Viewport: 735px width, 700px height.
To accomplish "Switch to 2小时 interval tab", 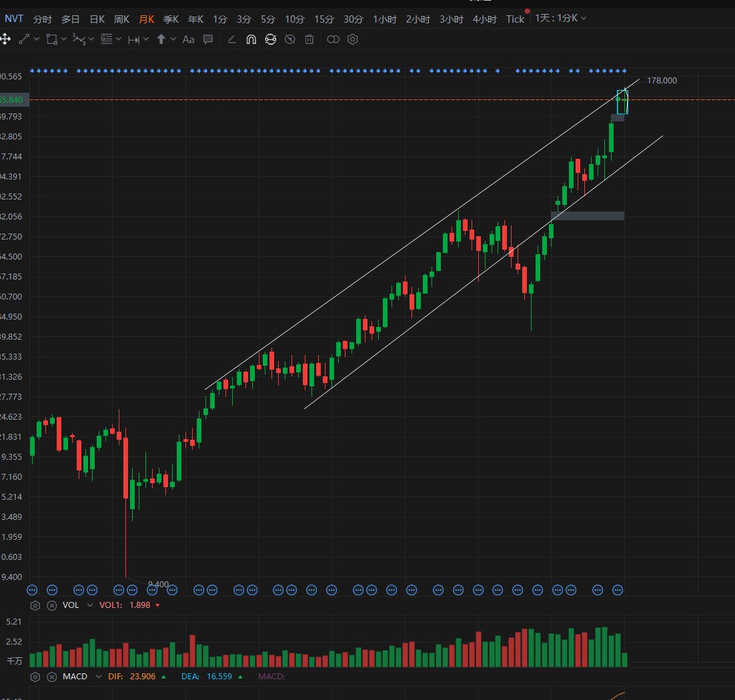I will click(x=418, y=19).
